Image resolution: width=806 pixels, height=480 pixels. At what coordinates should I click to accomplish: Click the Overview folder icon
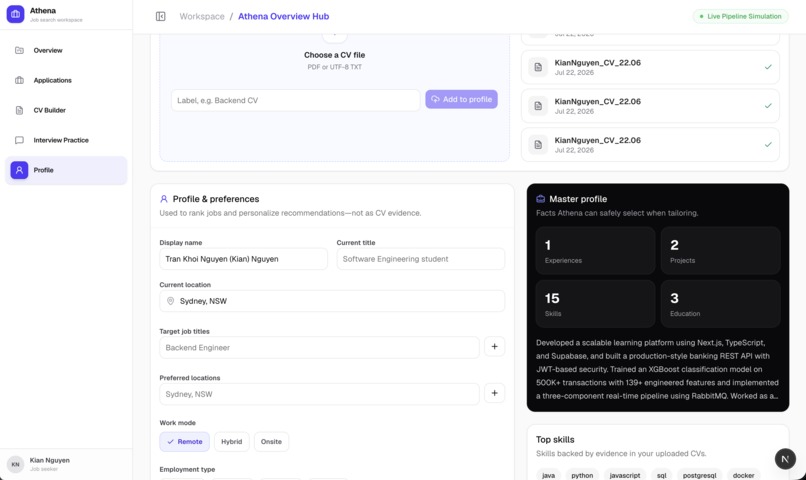(x=20, y=50)
